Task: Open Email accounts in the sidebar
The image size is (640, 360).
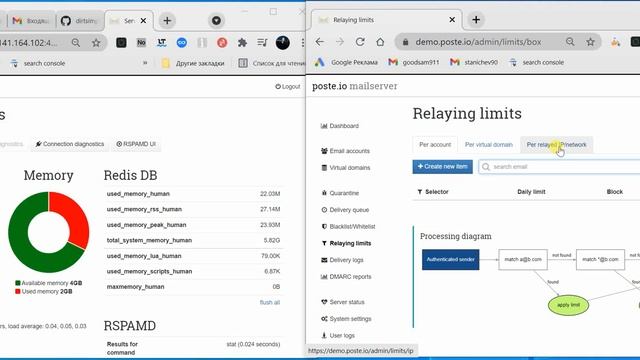Action: 345,151
